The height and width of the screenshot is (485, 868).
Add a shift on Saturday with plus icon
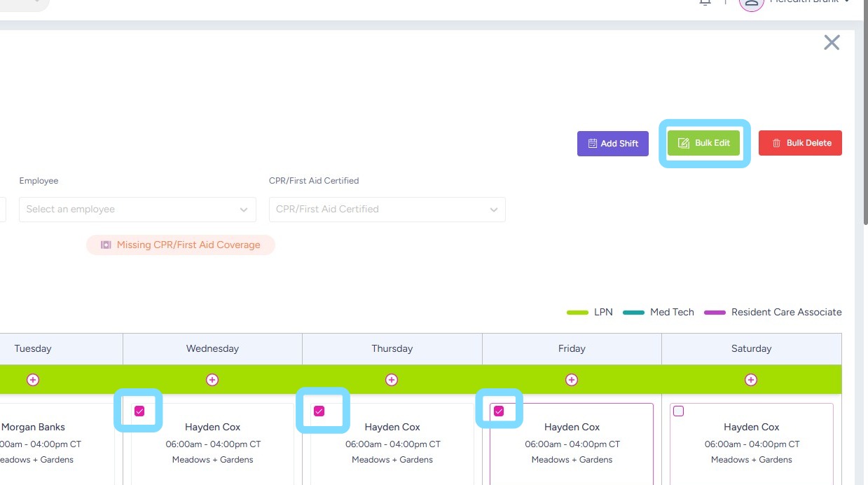(x=751, y=380)
